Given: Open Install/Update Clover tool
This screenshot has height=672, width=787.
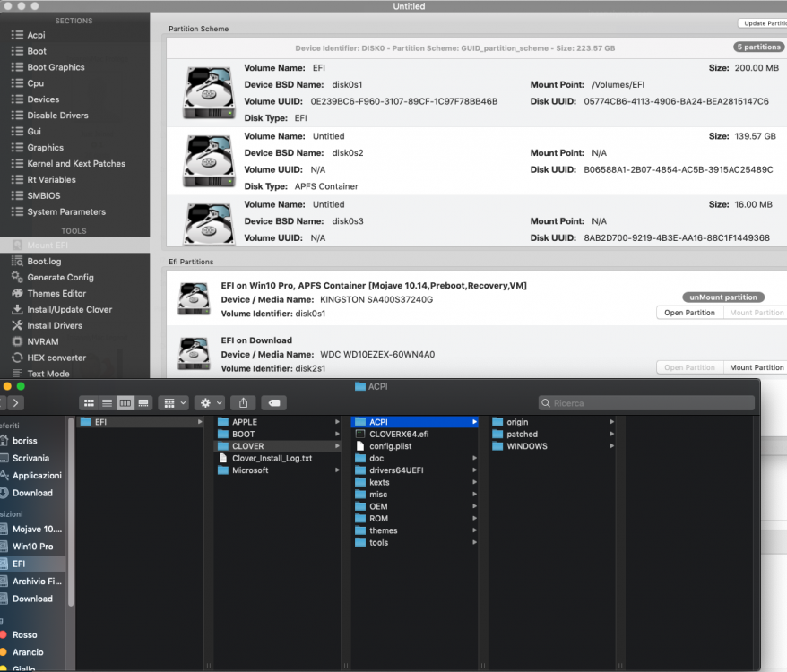Looking at the screenshot, I should pos(69,310).
